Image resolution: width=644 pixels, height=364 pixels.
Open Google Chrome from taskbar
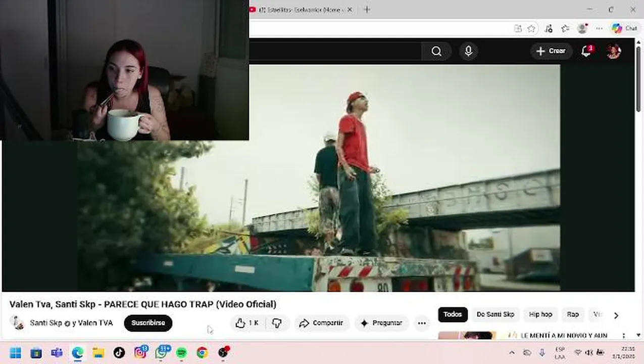[202, 353]
